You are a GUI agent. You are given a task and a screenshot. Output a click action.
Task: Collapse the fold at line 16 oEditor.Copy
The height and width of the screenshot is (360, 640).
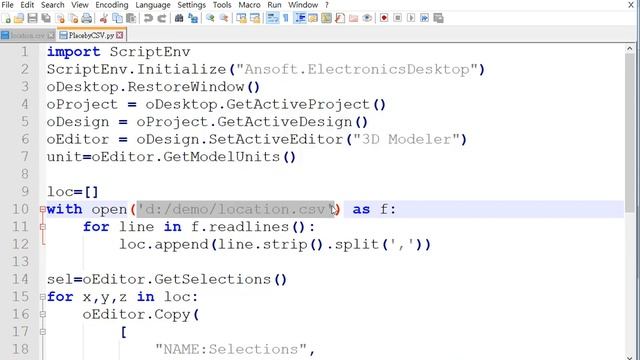click(x=43, y=314)
